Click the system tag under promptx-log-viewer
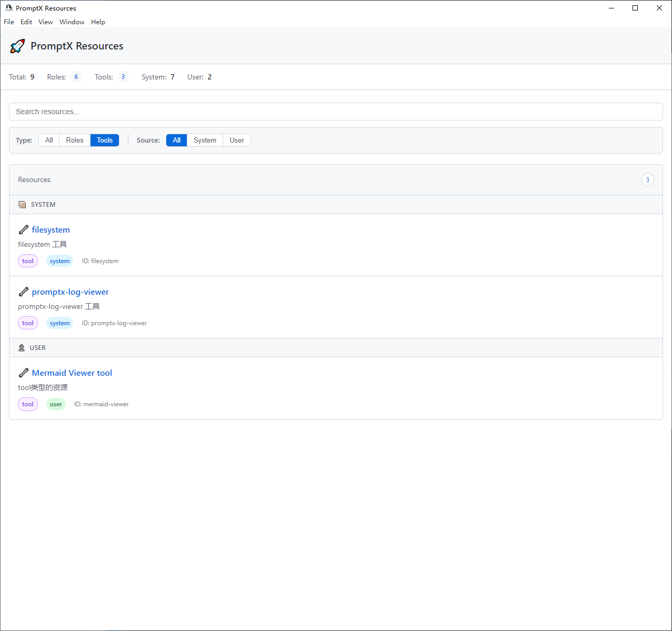This screenshot has height=631, width=672. point(59,323)
